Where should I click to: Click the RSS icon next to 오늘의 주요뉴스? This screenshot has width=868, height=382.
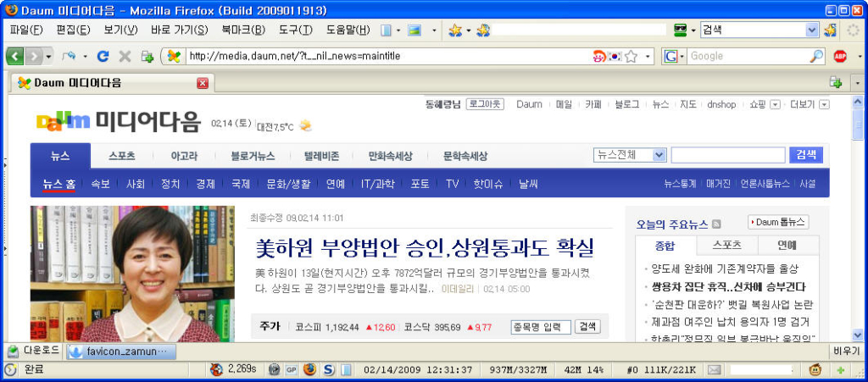pyautogui.click(x=716, y=224)
